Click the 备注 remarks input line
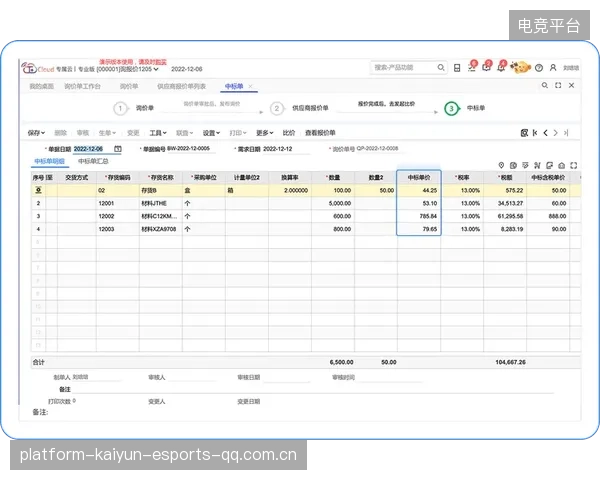This screenshot has width=600, height=480. (313, 389)
